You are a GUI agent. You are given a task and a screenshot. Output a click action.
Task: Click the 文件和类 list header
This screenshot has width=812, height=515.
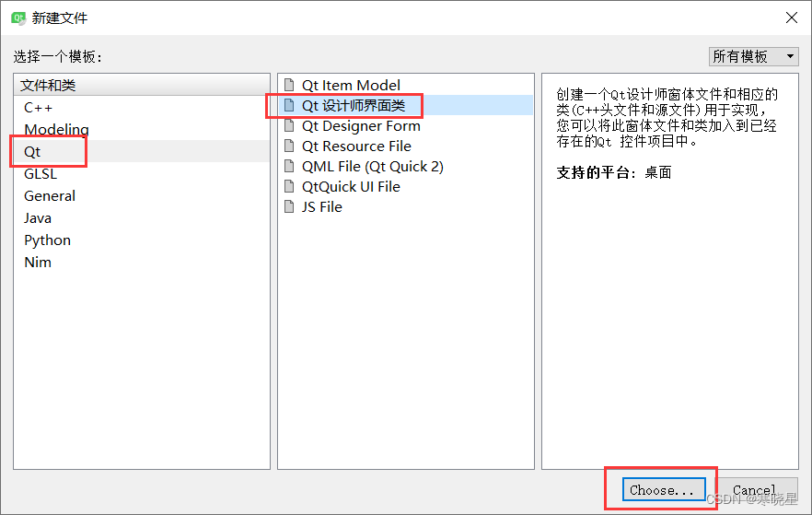pyautogui.click(x=142, y=85)
